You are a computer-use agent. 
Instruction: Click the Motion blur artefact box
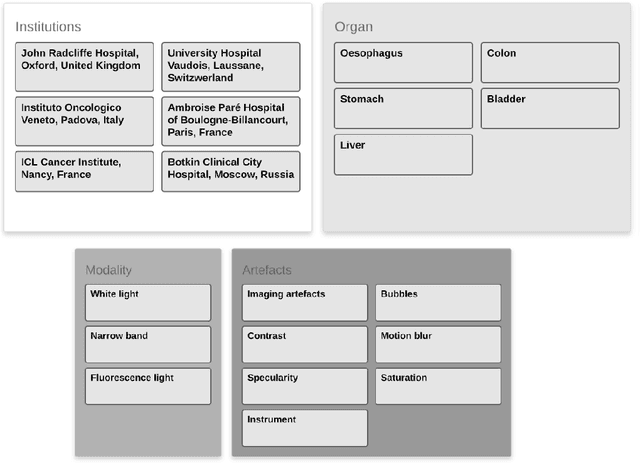pos(438,345)
